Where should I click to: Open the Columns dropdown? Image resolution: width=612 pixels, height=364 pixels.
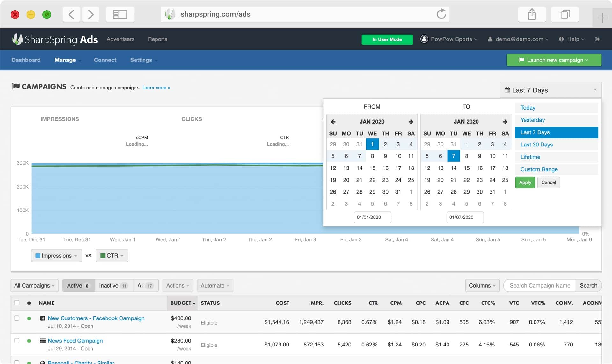coord(482,285)
